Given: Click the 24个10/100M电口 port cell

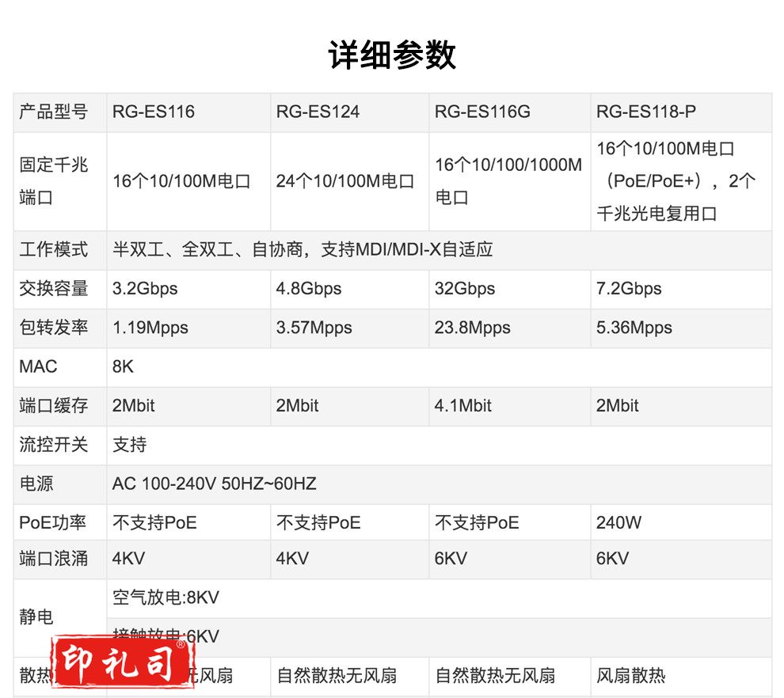Looking at the screenshot, I should tap(345, 181).
